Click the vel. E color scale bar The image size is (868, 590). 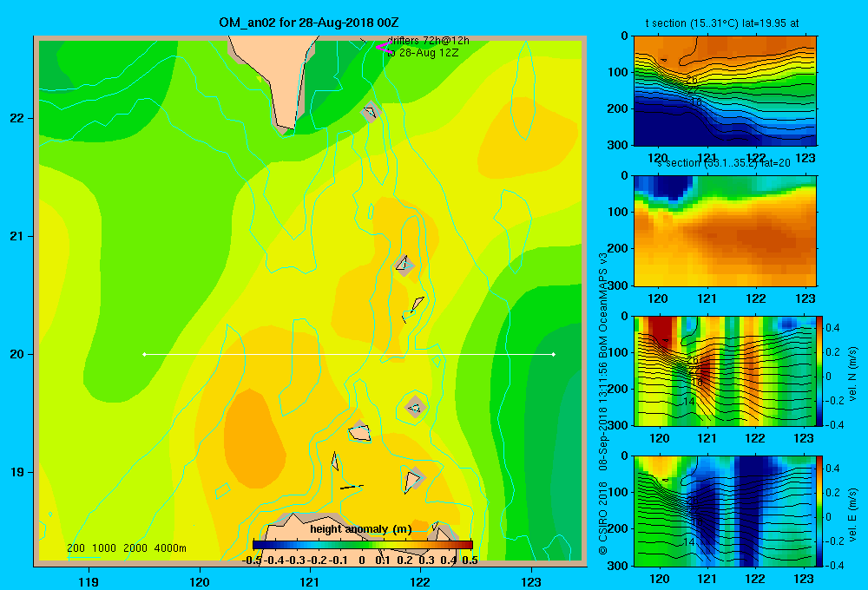pyautogui.click(x=820, y=511)
